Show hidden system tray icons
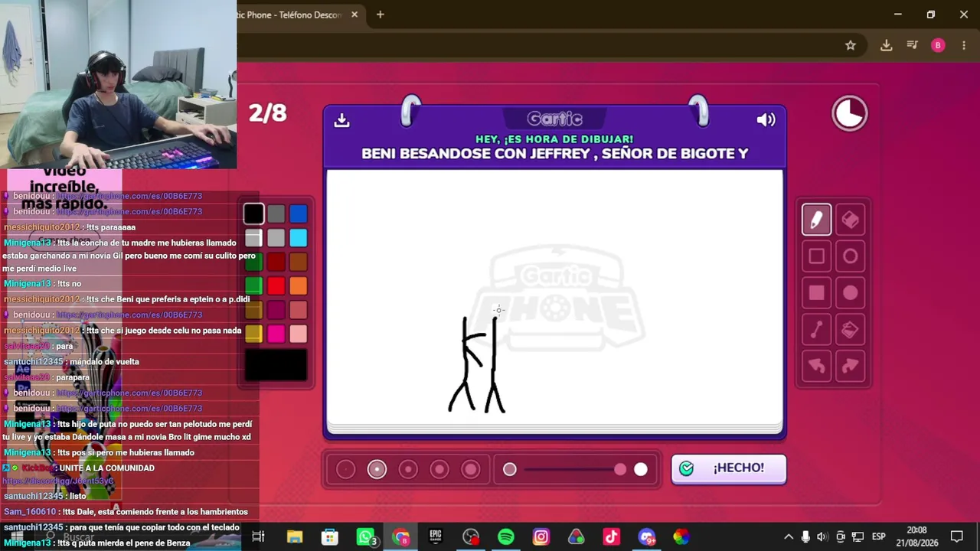 point(789,536)
